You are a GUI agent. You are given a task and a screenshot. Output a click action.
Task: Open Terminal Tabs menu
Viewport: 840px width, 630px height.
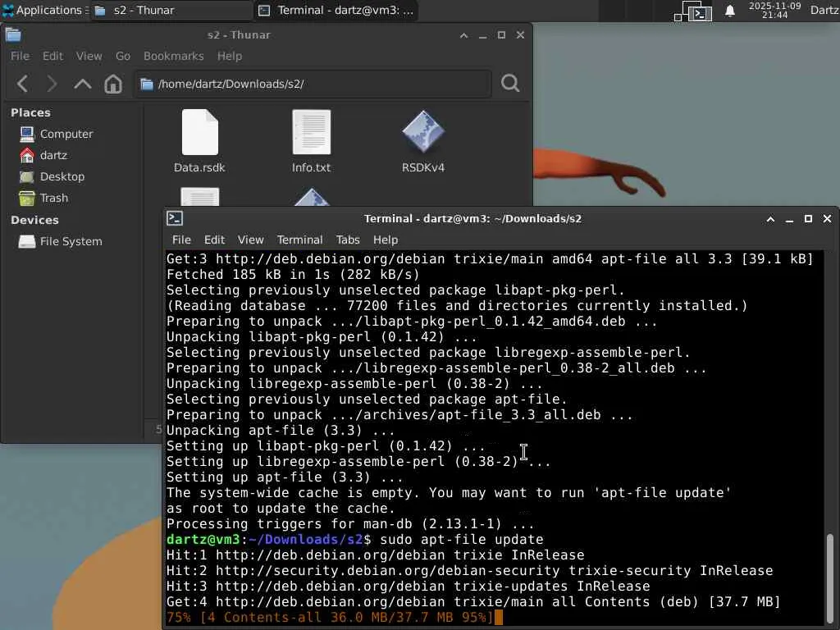click(348, 240)
